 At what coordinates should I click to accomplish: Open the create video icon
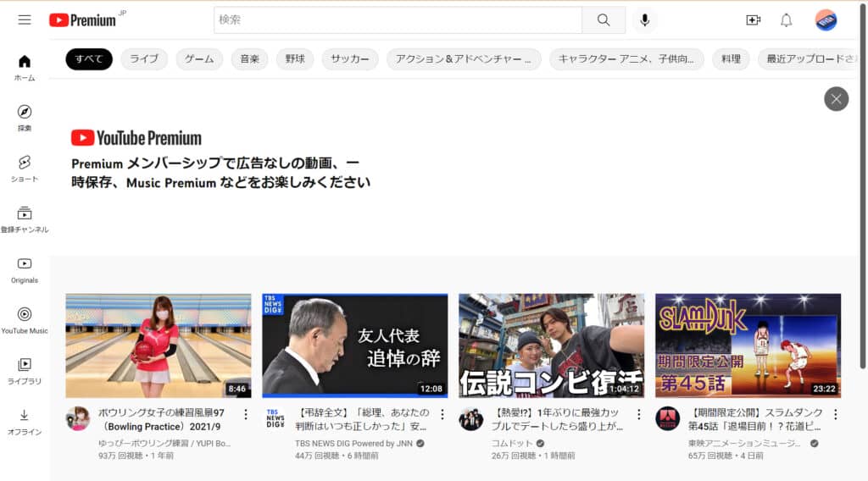[753, 20]
